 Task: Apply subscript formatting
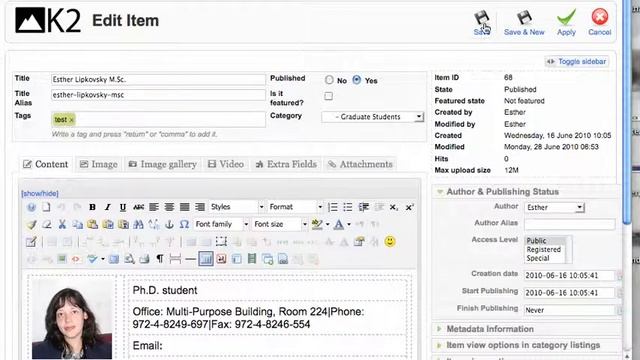point(393,207)
